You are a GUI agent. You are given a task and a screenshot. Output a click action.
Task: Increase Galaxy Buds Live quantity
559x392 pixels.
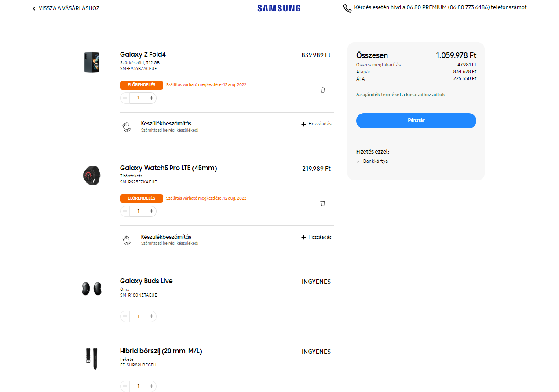coord(152,316)
